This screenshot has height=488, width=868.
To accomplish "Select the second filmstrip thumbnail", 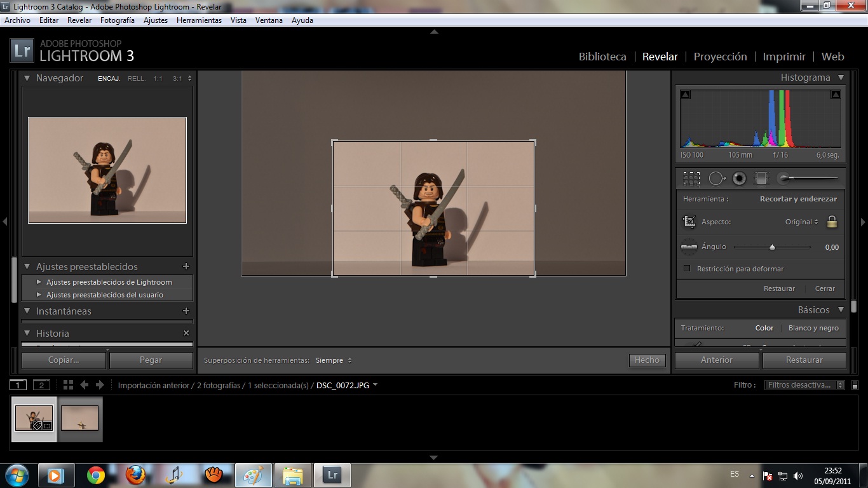I will (79, 418).
